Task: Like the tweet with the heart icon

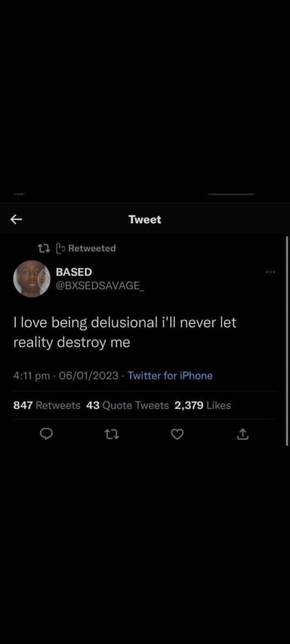Action: (177, 434)
